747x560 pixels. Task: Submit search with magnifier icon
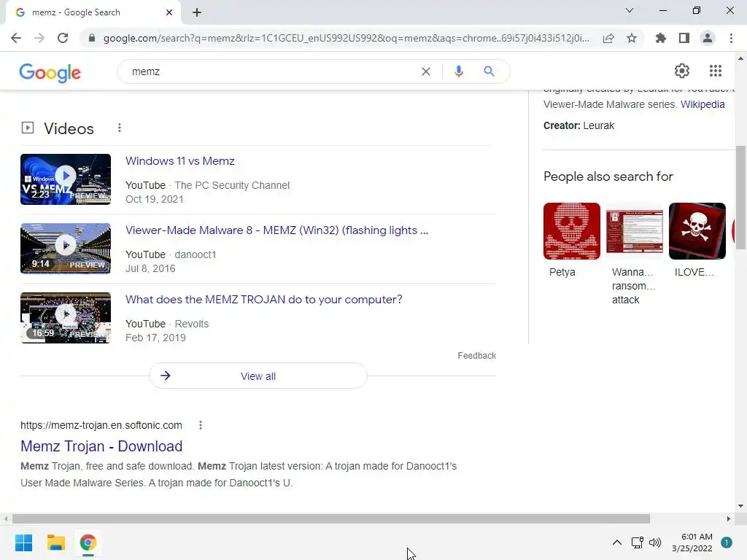(489, 71)
